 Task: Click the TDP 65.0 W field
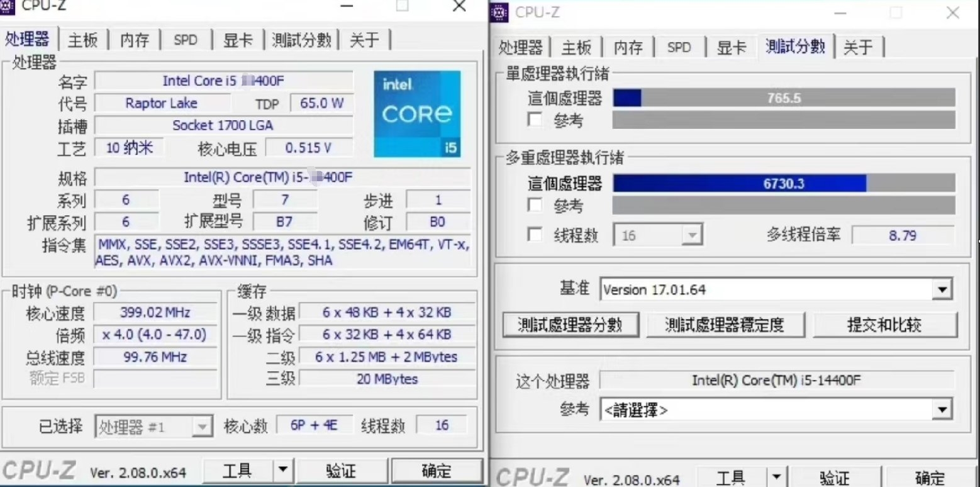pyautogui.click(x=322, y=103)
